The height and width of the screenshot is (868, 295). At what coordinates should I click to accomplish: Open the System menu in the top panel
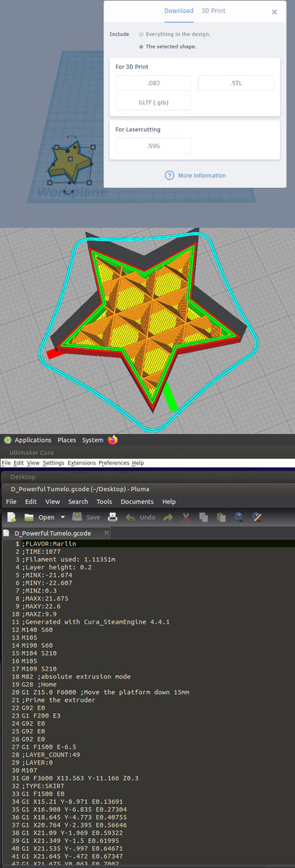click(93, 440)
